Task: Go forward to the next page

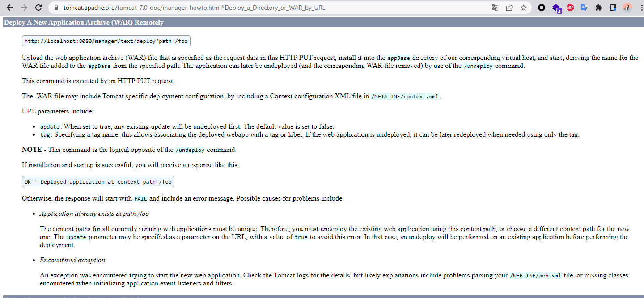Action: click(24, 8)
